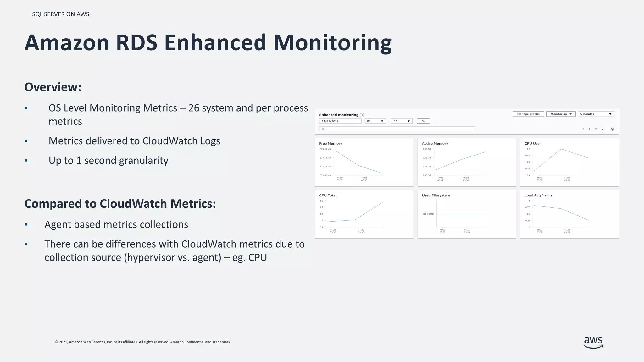Click the AWS logo

593,343
